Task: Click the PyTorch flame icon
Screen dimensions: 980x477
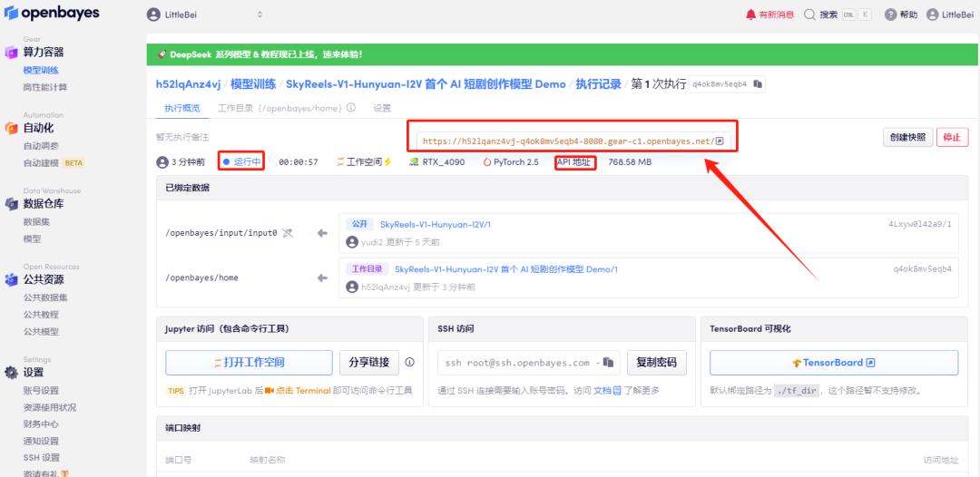Action: tap(487, 162)
